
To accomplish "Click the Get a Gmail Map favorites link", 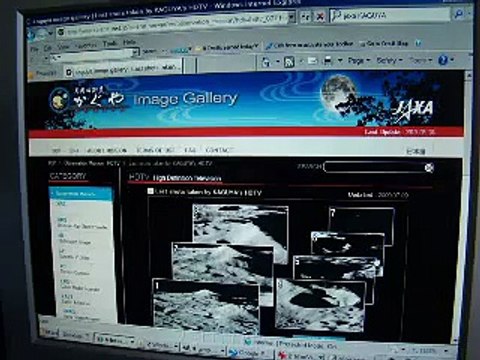I will pyautogui.click(x=383, y=44).
